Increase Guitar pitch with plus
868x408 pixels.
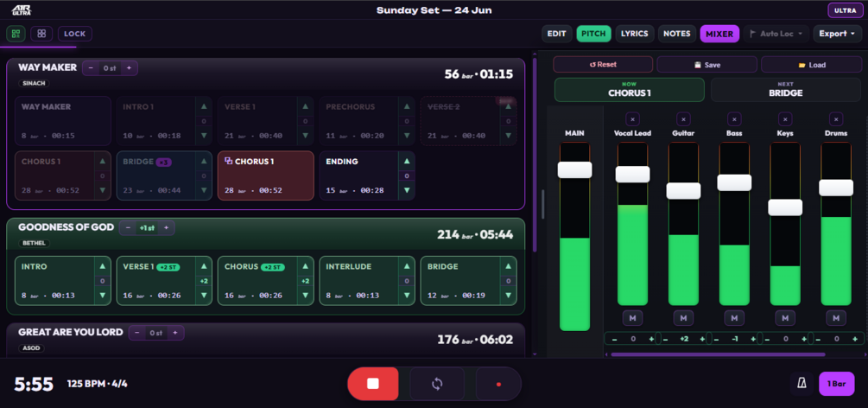point(702,339)
